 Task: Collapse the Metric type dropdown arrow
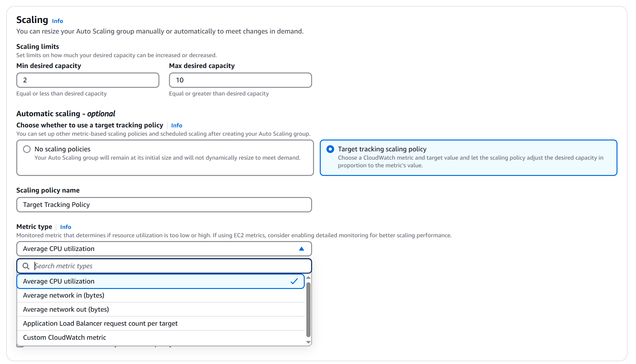coord(301,249)
